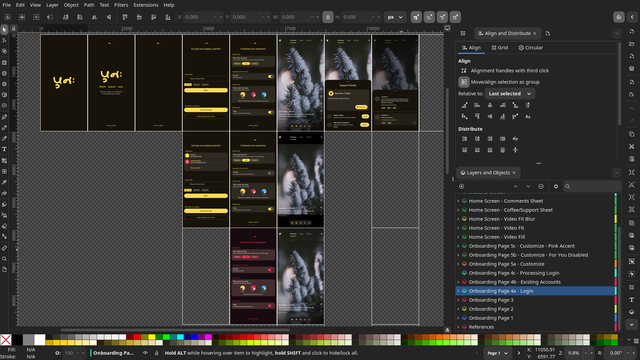This screenshot has height=360, width=640.
Task: Open the Extensions menu
Action: click(x=146, y=5)
